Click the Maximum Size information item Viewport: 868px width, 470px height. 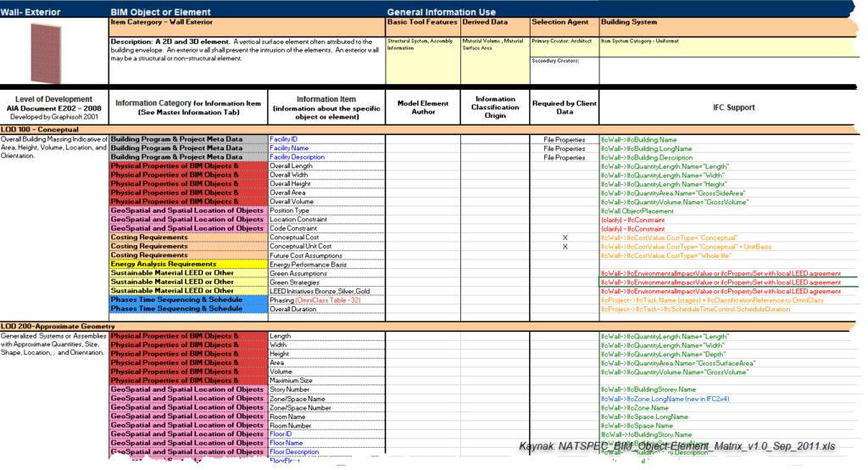(x=291, y=381)
